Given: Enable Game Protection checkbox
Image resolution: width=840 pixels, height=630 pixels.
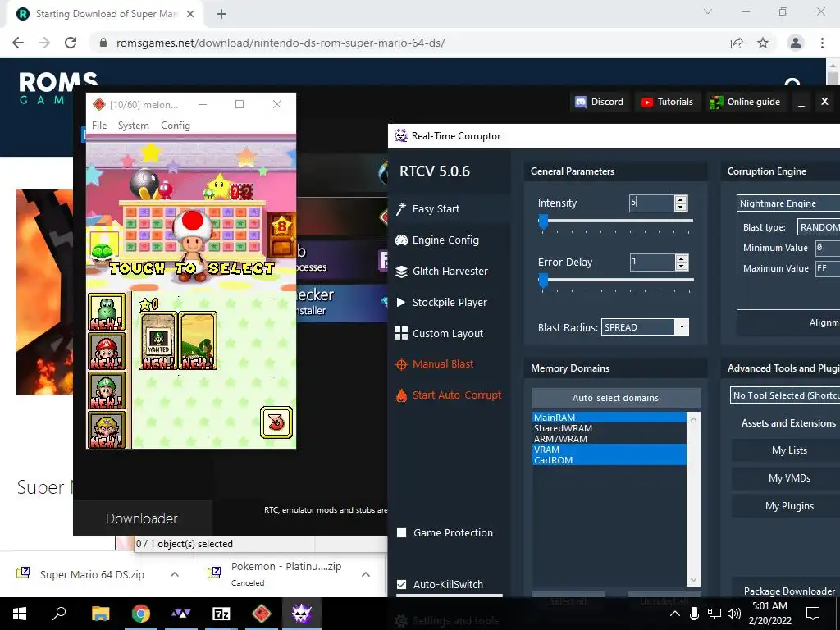Looking at the screenshot, I should click(x=401, y=532).
